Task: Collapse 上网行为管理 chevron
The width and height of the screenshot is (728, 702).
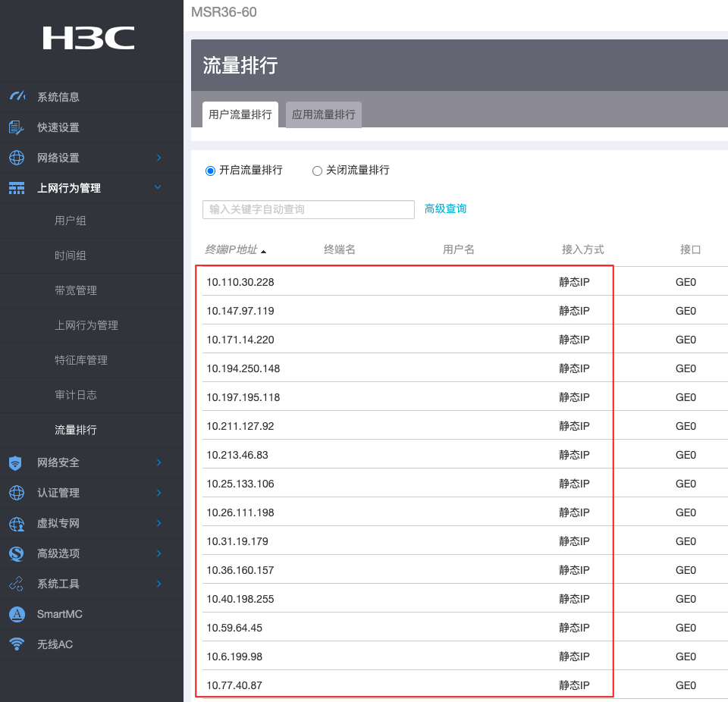Action: click(x=158, y=187)
